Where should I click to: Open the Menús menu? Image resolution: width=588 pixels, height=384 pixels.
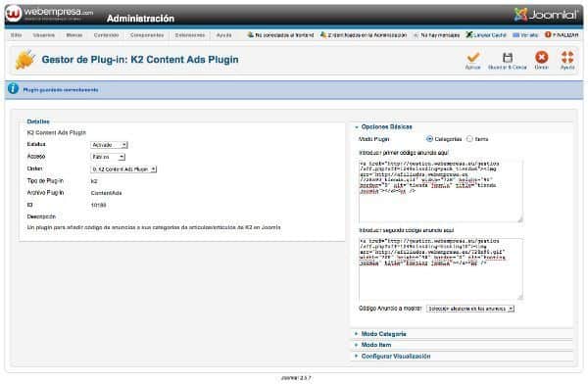pyautogui.click(x=74, y=35)
